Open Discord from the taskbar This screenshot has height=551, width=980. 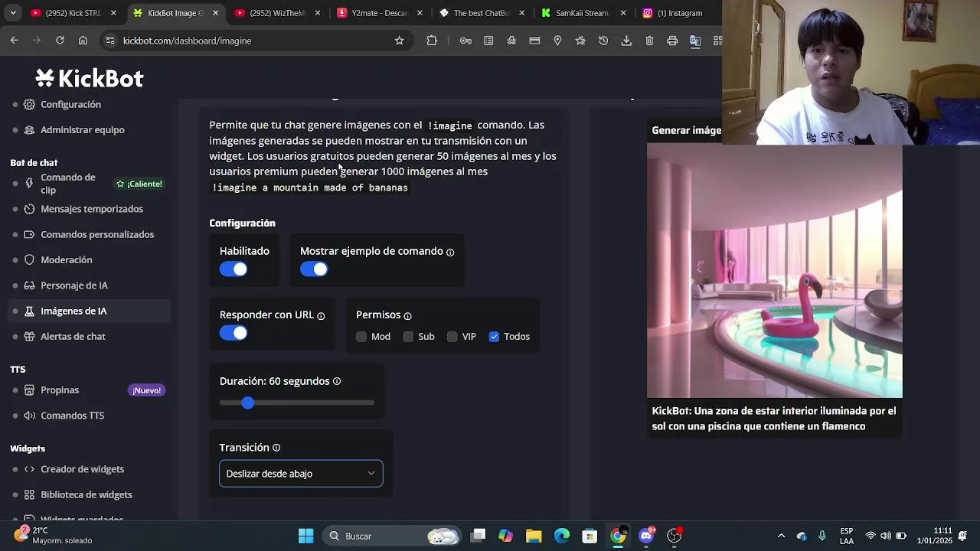coord(646,536)
